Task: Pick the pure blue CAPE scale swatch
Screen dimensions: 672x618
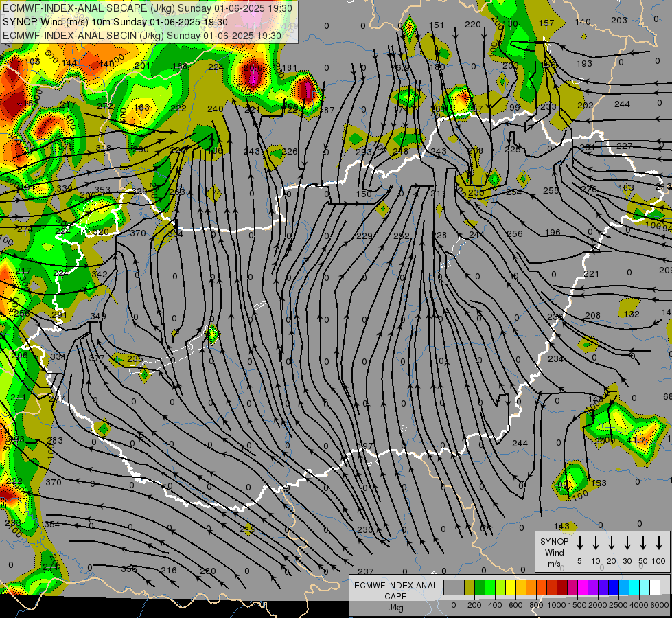Action: click(613, 587)
